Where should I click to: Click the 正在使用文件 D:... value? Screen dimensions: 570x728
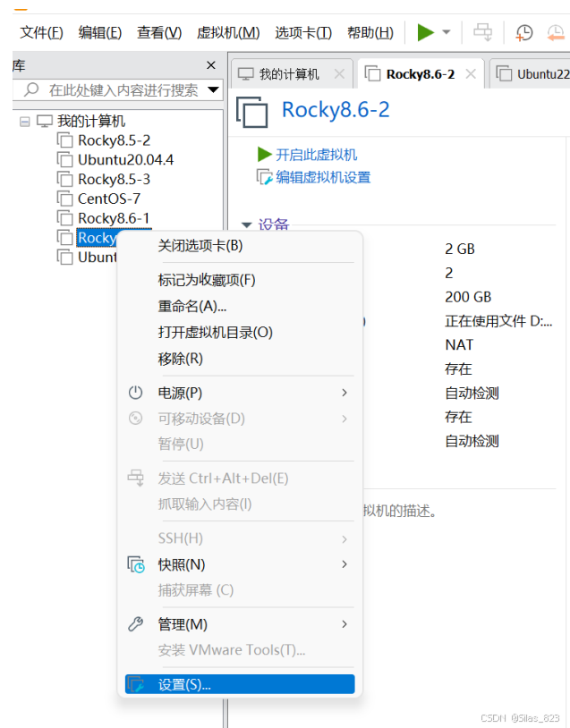click(x=498, y=321)
